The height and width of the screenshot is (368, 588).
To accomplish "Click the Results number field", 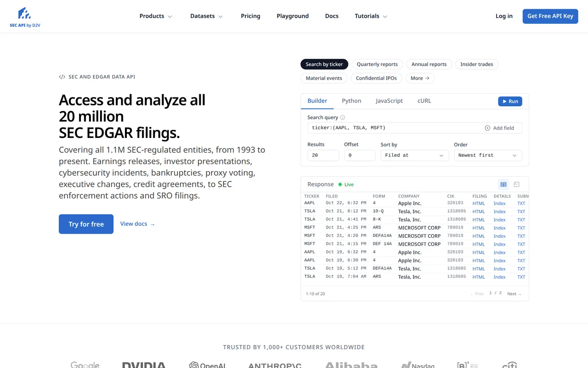I will click(x=323, y=155).
